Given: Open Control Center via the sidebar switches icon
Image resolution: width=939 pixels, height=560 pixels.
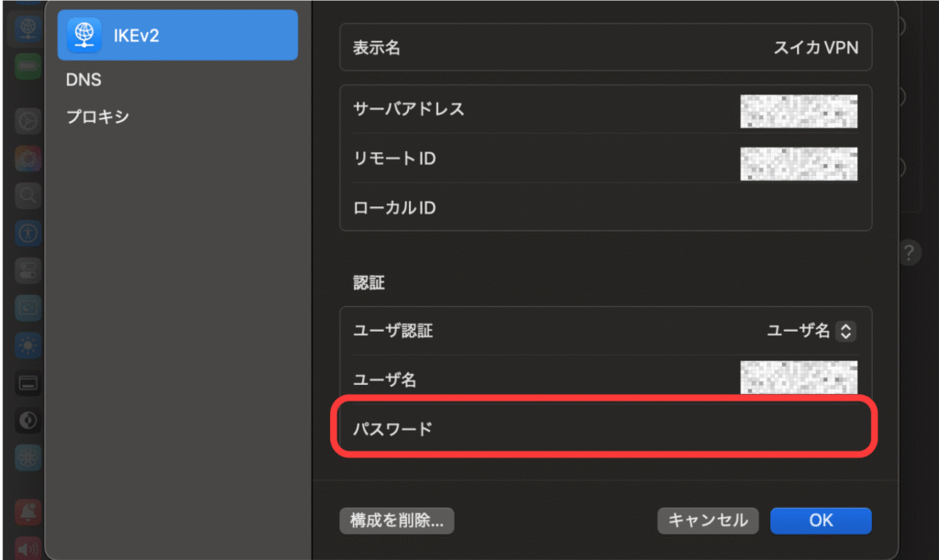Looking at the screenshot, I should (x=28, y=269).
